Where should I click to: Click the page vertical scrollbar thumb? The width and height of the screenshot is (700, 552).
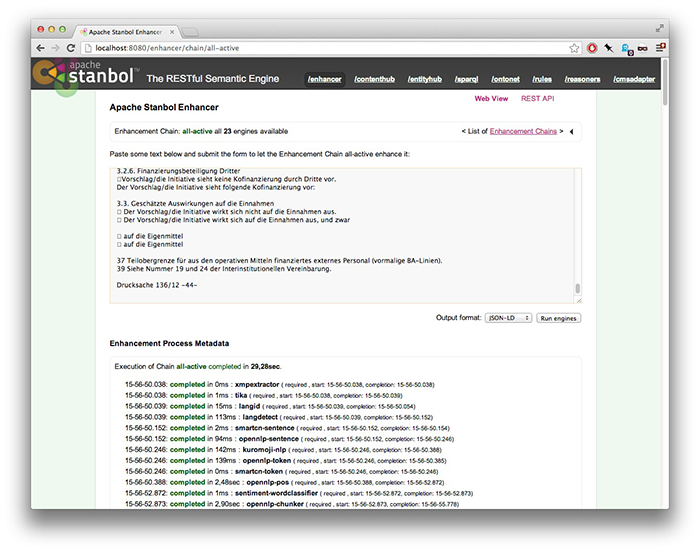(x=665, y=82)
